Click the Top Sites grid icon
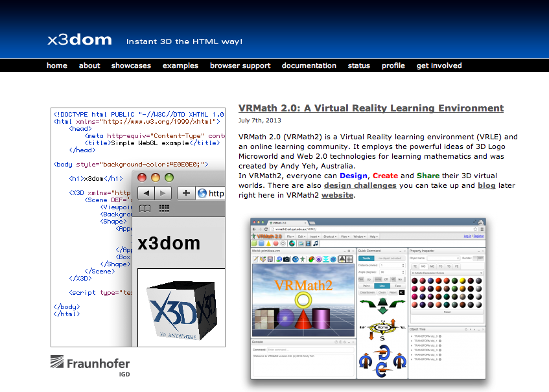 (164, 209)
